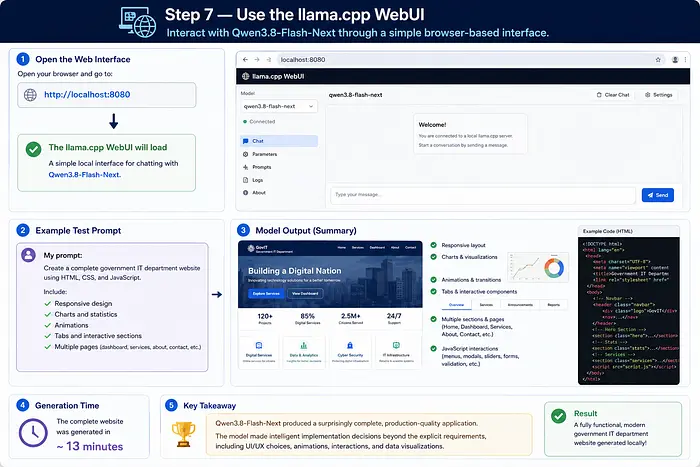Click the http://localhost:8080 link

87,95
